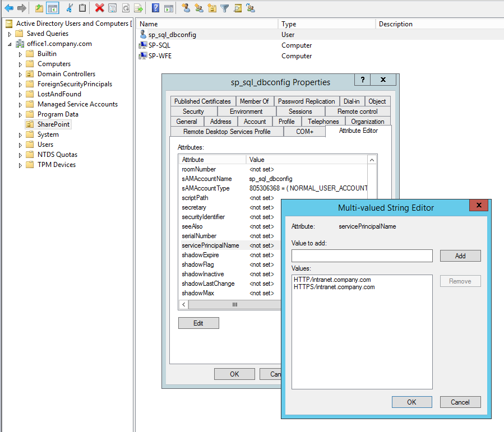Click the Edit button under Attributes
The width and height of the screenshot is (504, 432).
pos(198,323)
